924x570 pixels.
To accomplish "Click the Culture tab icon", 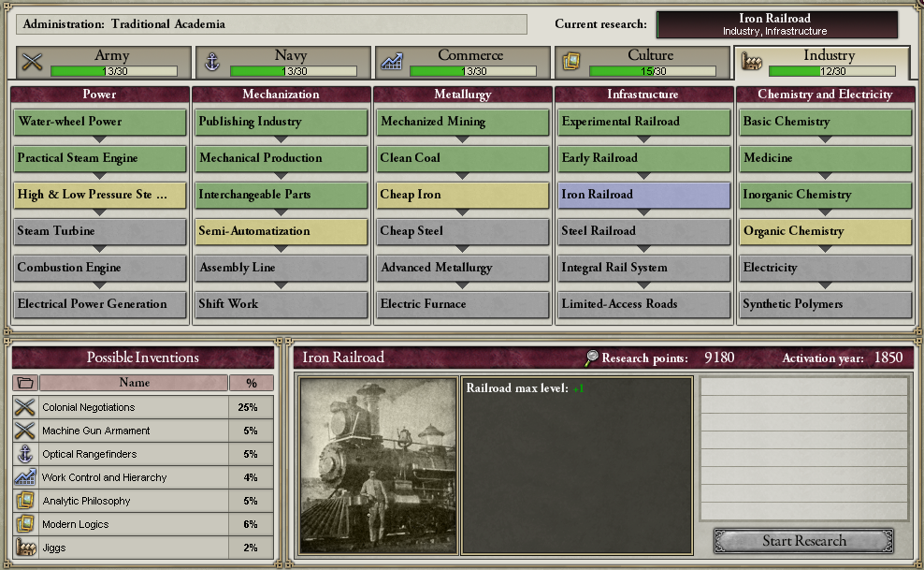I will tap(571, 61).
